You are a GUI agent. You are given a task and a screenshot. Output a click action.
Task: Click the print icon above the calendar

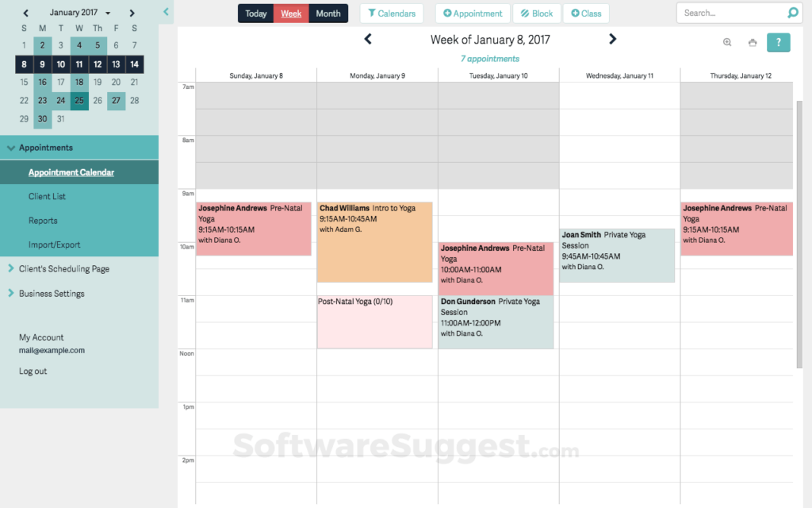click(x=752, y=42)
